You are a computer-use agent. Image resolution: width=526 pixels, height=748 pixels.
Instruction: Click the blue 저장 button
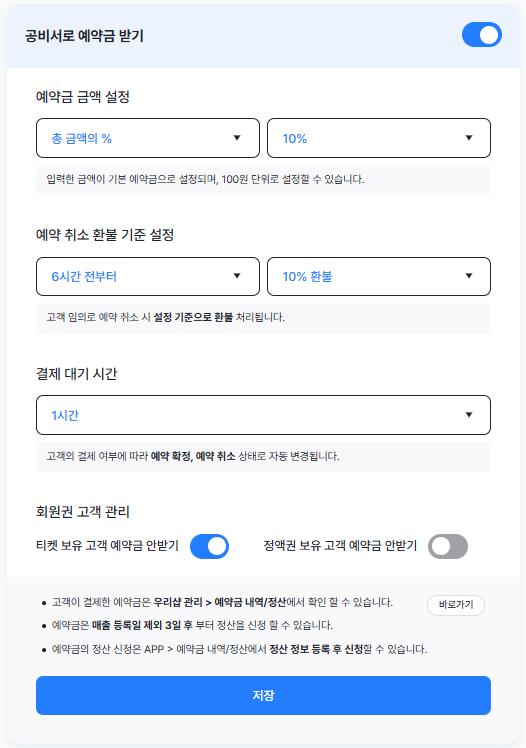click(x=263, y=695)
